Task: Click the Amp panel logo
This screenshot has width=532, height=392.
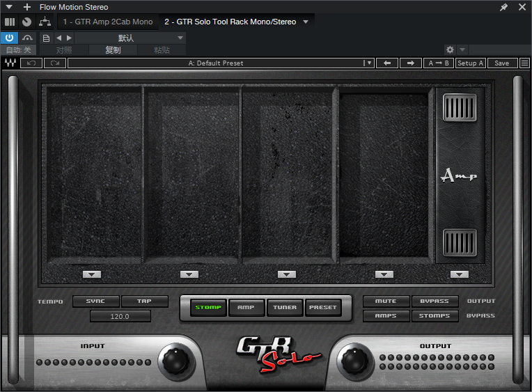Action: coord(458,175)
